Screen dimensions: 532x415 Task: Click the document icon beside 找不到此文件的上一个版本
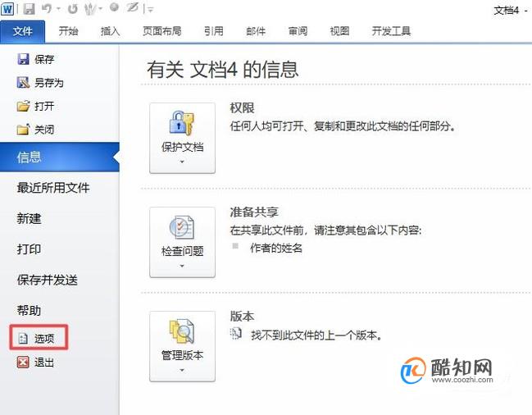pyautogui.click(x=236, y=334)
